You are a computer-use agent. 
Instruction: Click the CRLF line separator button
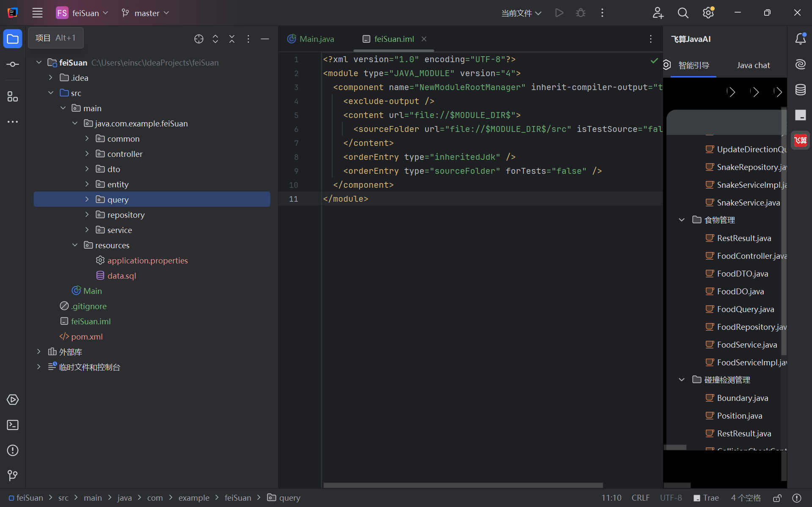[x=640, y=498]
